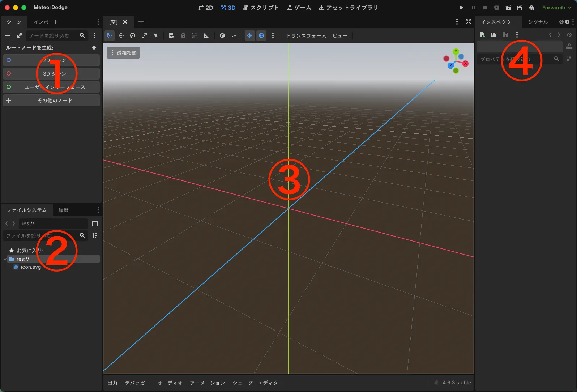Open the Forward+ renderer dropdown
Image resolution: width=577 pixels, height=392 pixels.
click(x=557, y=8)
